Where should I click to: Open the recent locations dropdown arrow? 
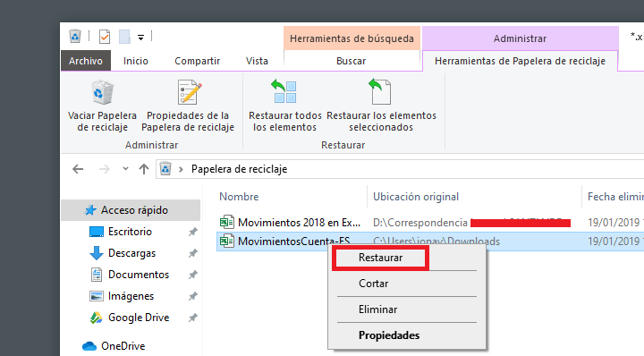[x=125, y=169]
